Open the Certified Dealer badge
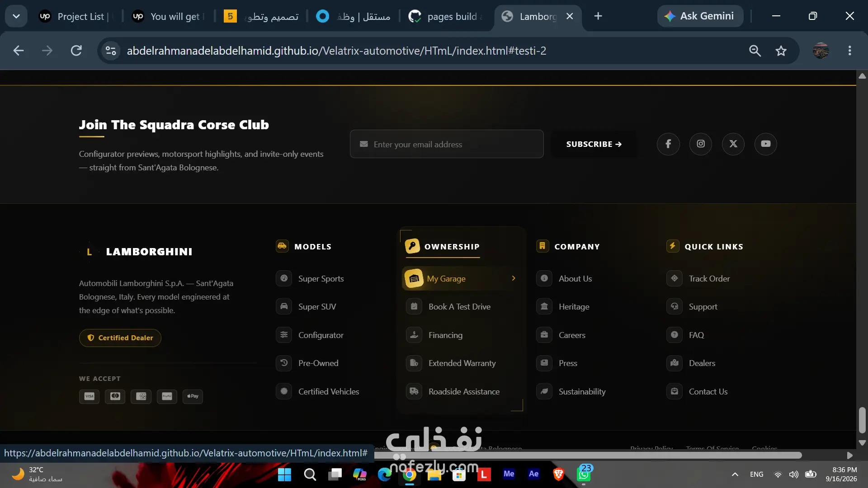 pos(120,338)
